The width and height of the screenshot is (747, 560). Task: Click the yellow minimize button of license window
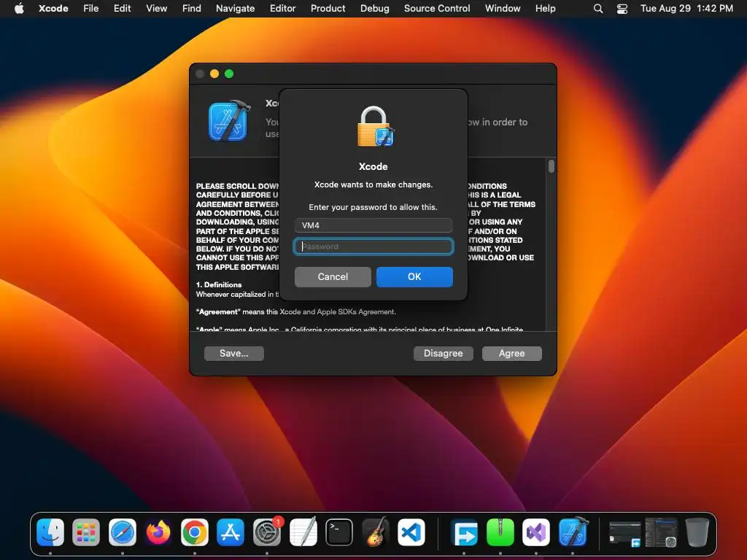pos(214,74)
